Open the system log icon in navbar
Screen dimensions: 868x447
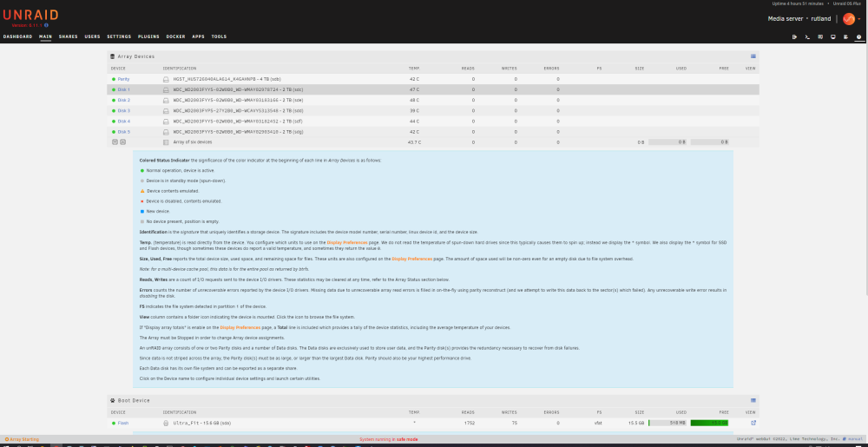tap(845, 37)
